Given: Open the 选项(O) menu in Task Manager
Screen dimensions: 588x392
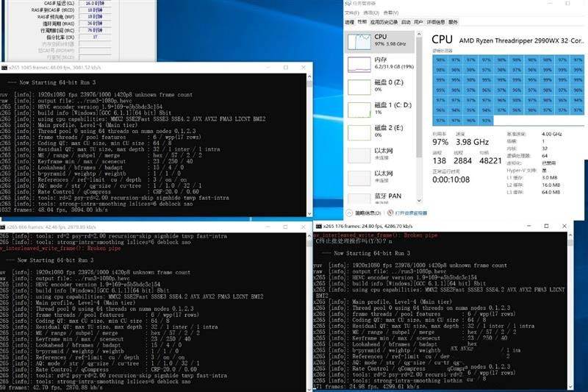Looking at the screenshot, I should click(x=371, y=12).
